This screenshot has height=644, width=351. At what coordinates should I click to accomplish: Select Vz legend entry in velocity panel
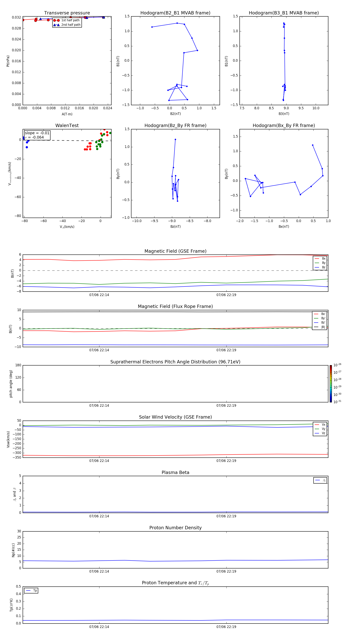pos(320,433)
